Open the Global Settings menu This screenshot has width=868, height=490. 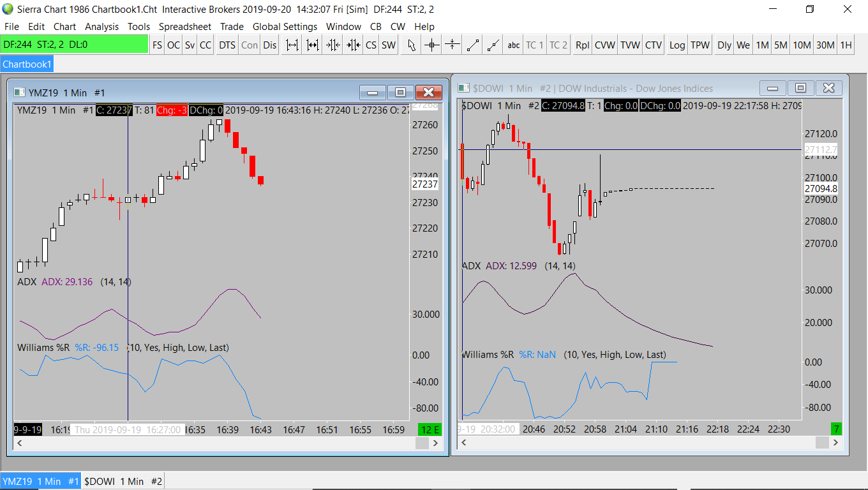click(x=285, y=27)
